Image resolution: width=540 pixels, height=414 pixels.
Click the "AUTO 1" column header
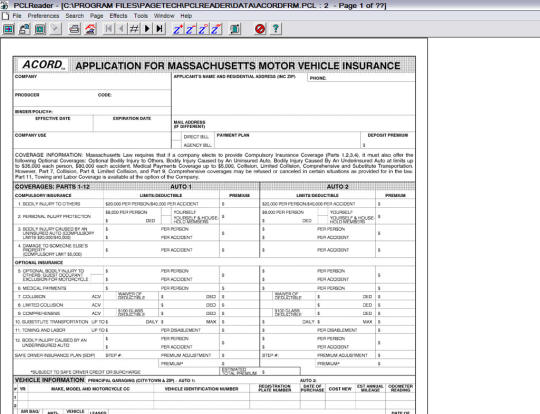point(181,187)
